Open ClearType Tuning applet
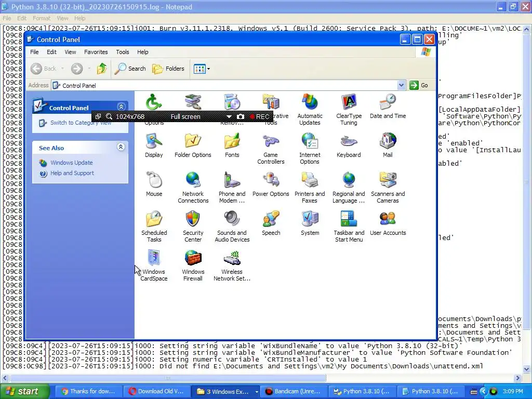The width and height of the screenshot is (532, 399). (349, 109)
